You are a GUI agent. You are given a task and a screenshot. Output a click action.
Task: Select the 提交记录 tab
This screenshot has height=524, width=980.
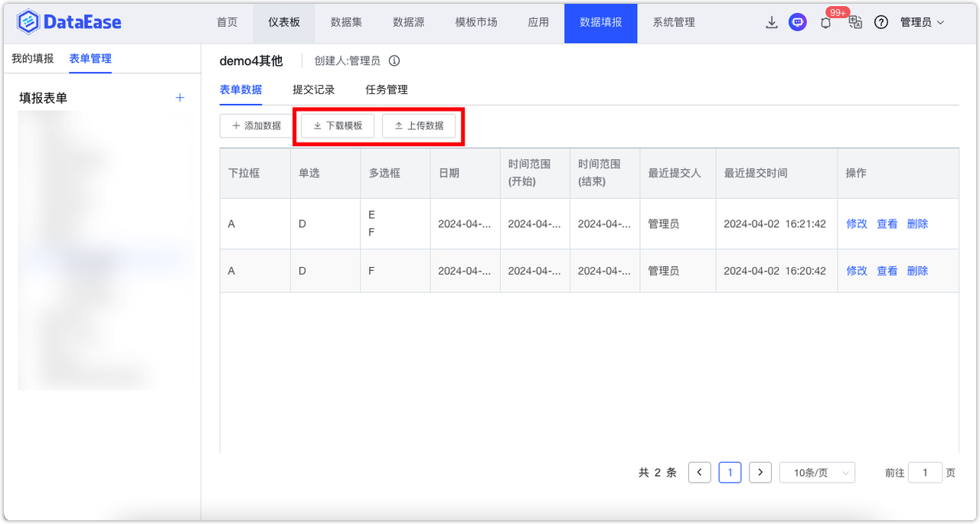coord(314,90)
